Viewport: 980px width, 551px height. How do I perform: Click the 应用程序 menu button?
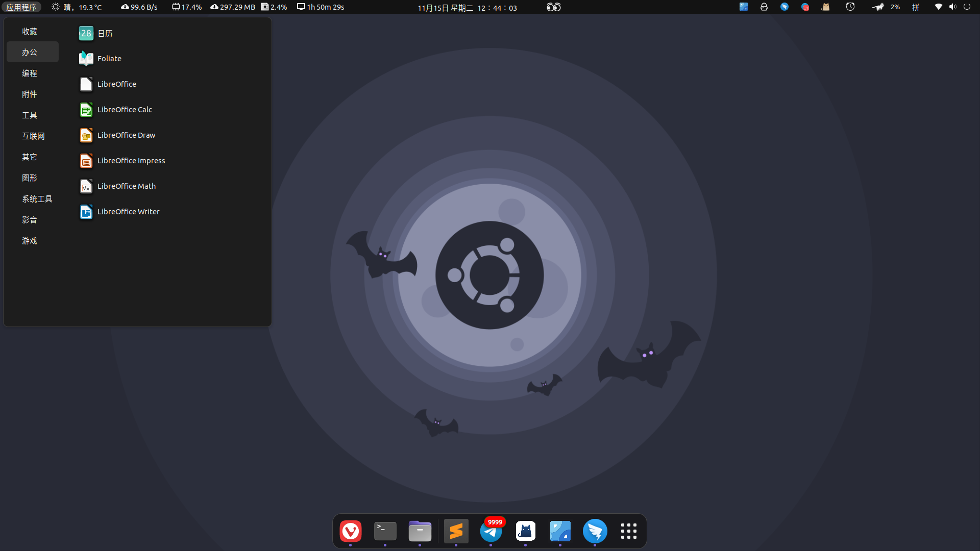(21, 7)
